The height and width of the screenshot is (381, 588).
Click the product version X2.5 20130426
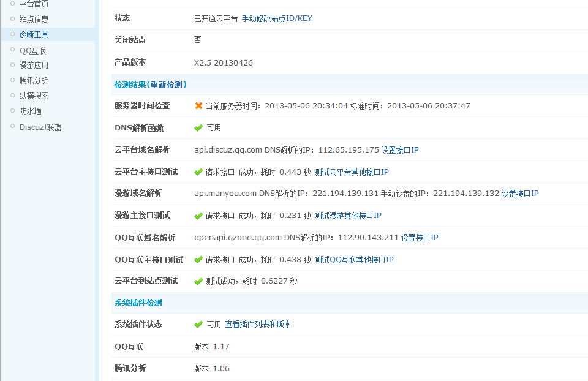[x=224, y=63]
